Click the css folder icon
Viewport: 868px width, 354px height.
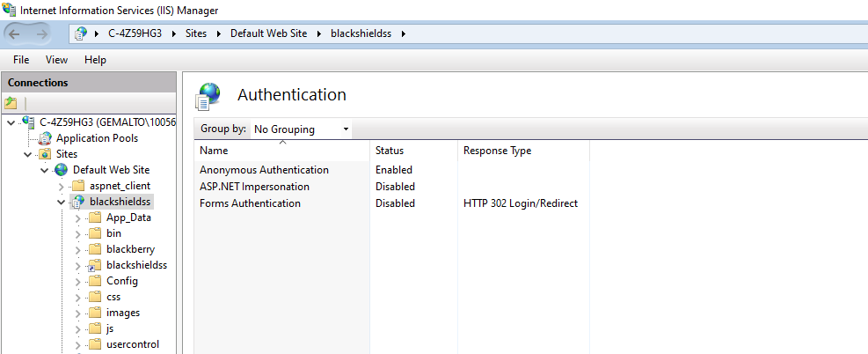95,297
